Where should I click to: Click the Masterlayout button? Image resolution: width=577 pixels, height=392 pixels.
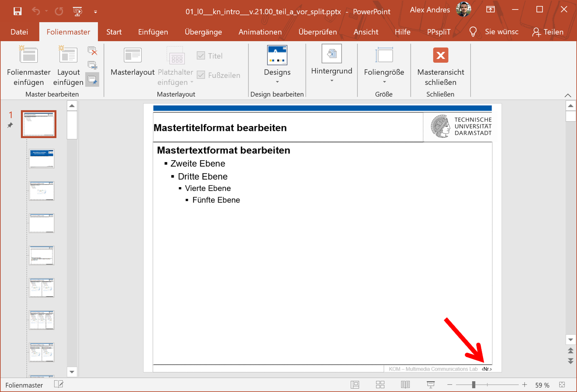[x=132, y=63]
